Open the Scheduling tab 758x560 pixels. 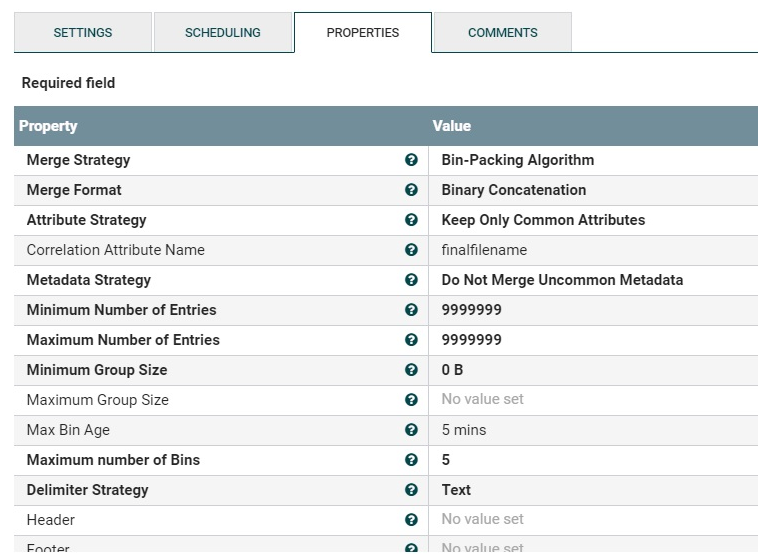[x=223, y=33]
